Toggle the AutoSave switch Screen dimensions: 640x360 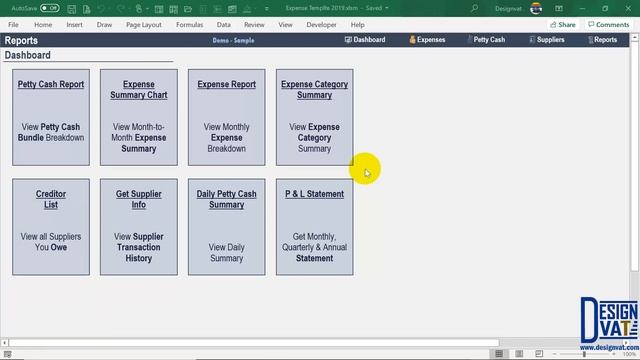click(x=49, y=8)
